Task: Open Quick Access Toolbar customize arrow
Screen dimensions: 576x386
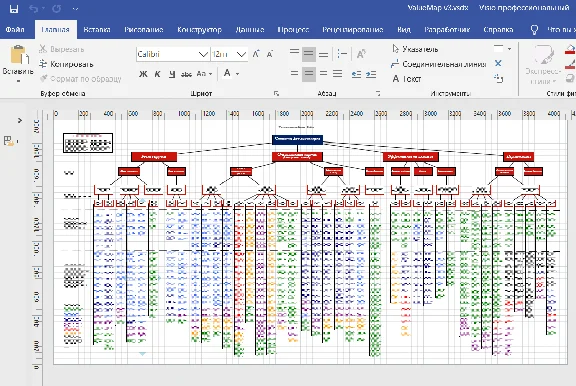Action: click(75, 8)
